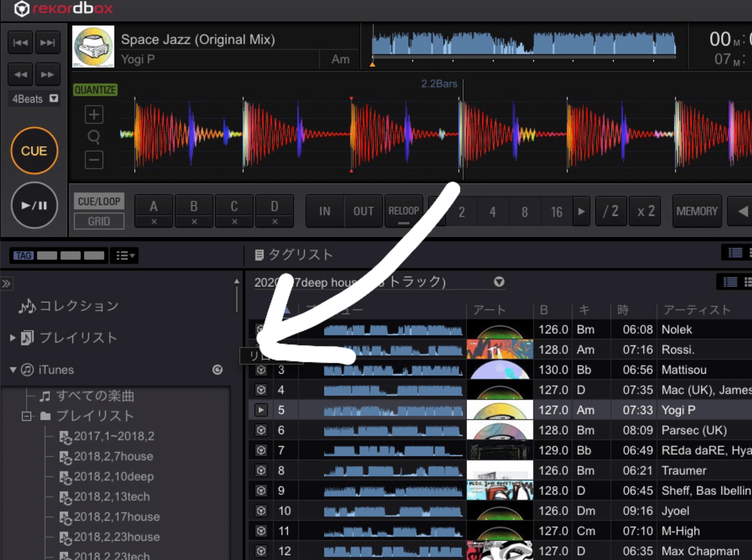Viewport: 752px width, 560px height.
Task: Reload iTunes library with refresh icon
Action: [217, 370]
